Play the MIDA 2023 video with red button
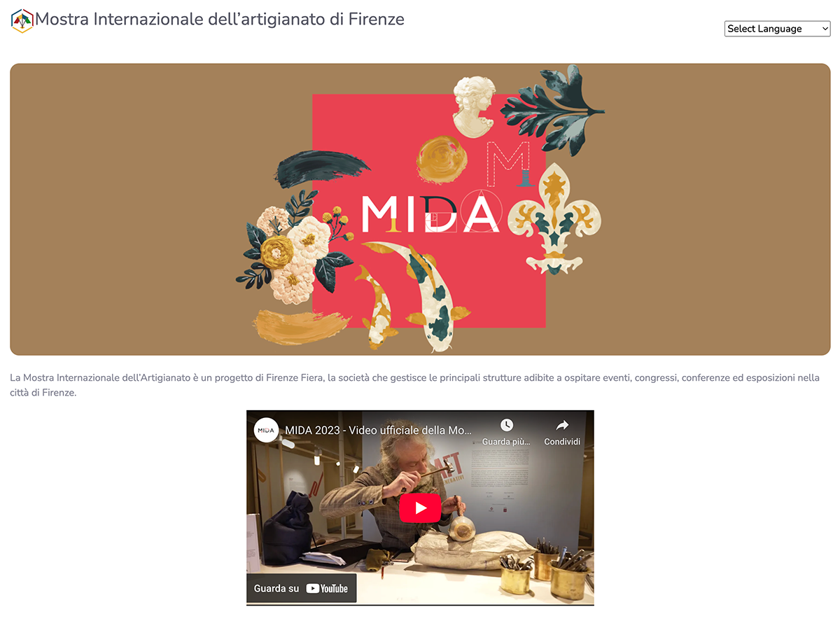The height and width of the screenshot is (621, 840). click(420, 508)
